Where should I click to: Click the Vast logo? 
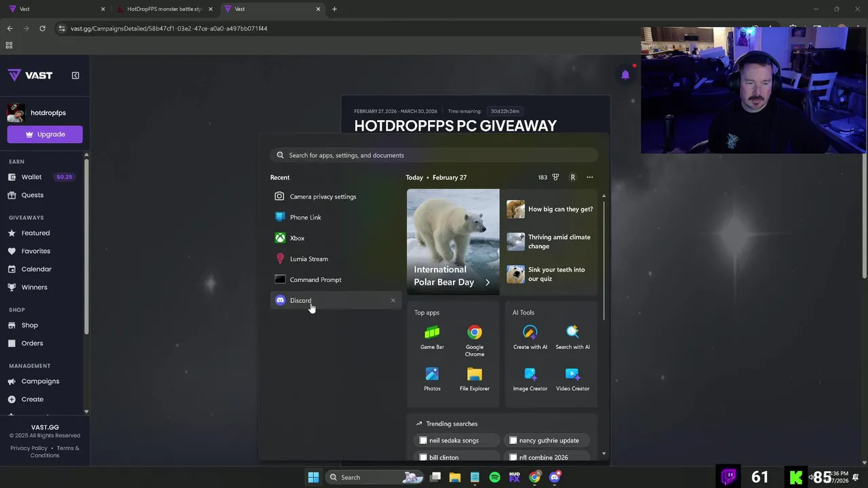[30, 75]
